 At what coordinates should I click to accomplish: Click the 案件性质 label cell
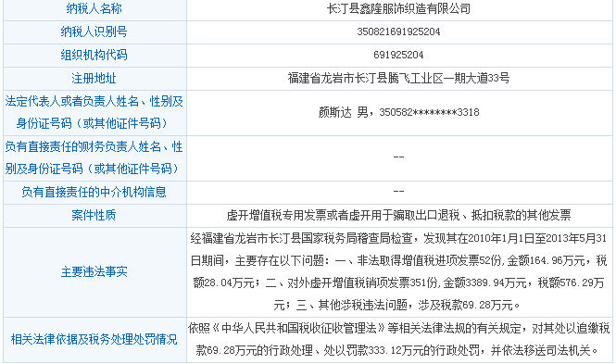pyautogui.click(x=94, y=215)
